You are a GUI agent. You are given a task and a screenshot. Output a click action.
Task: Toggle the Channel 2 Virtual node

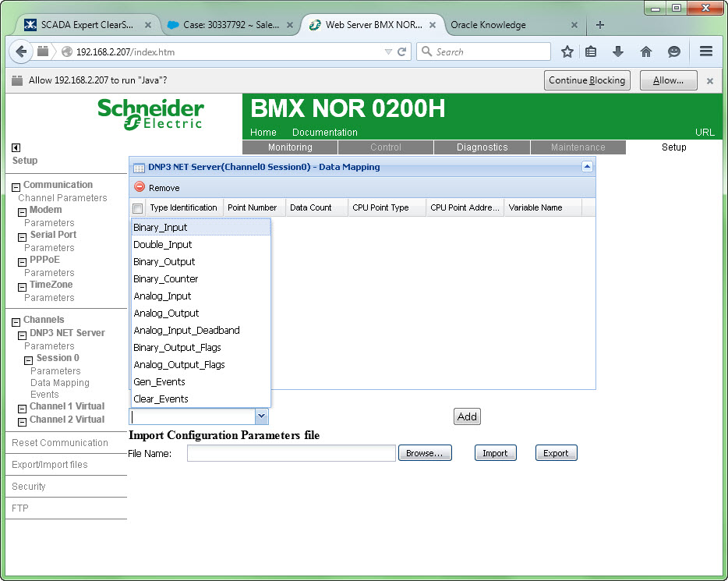tap(22, 422)
